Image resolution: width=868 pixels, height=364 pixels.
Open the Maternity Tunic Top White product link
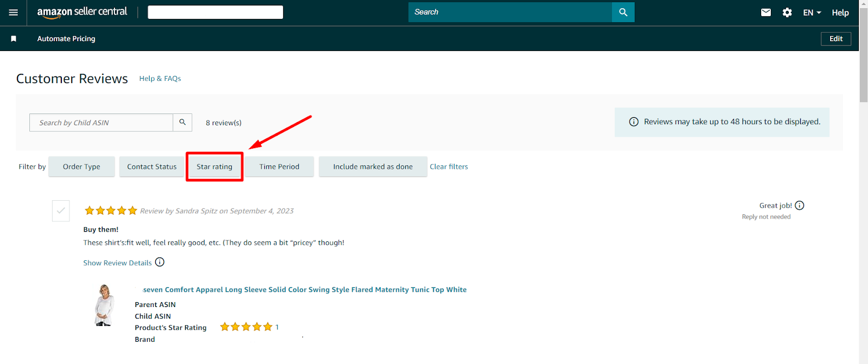[x=304, y=290]
